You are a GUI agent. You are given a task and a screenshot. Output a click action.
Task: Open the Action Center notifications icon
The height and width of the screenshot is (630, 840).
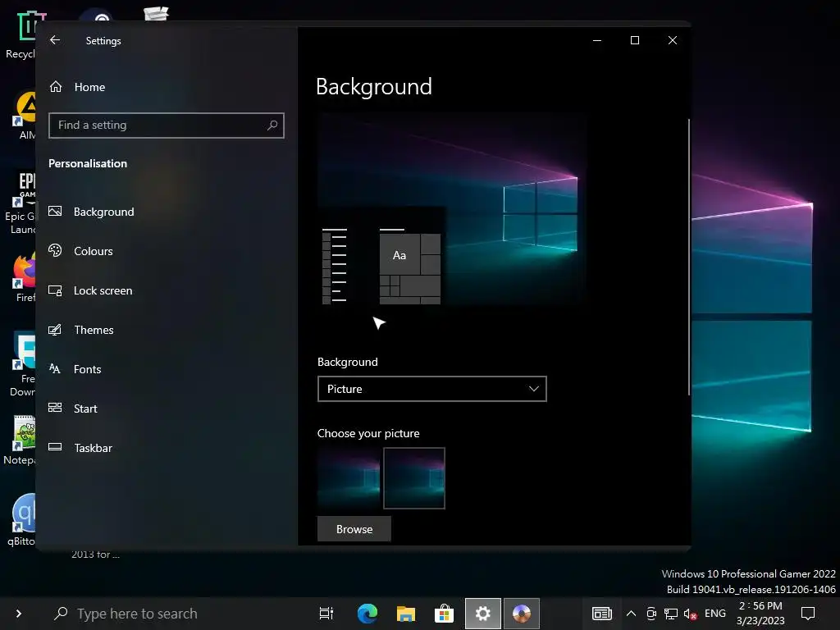pyautogui.click(x=808, y=614)
